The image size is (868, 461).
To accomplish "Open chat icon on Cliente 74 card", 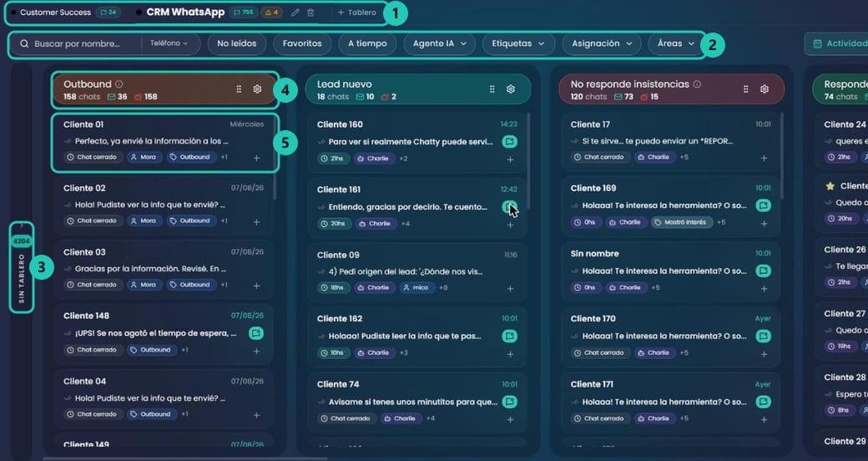I will (509, 402).
